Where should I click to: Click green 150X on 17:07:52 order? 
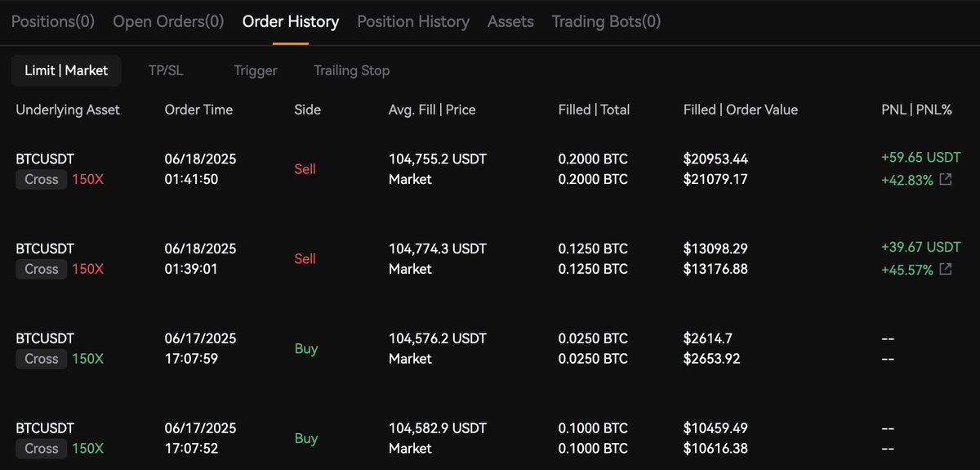pos(88,448)
